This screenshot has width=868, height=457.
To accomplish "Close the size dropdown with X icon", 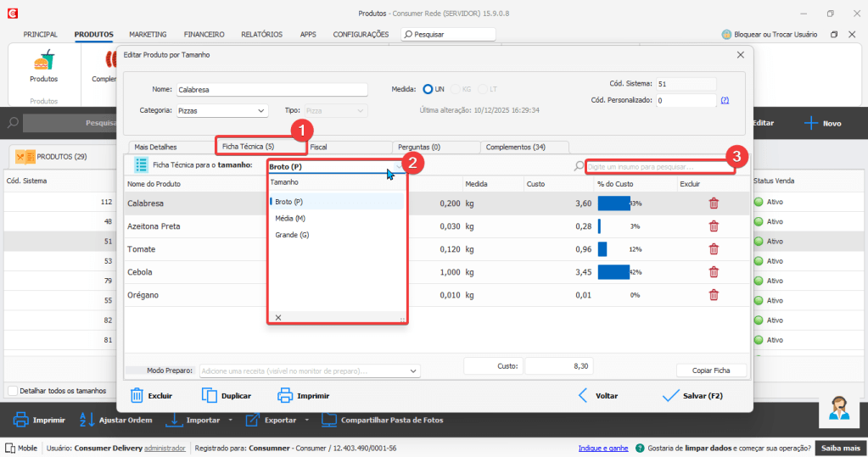I will click(278, 317).
